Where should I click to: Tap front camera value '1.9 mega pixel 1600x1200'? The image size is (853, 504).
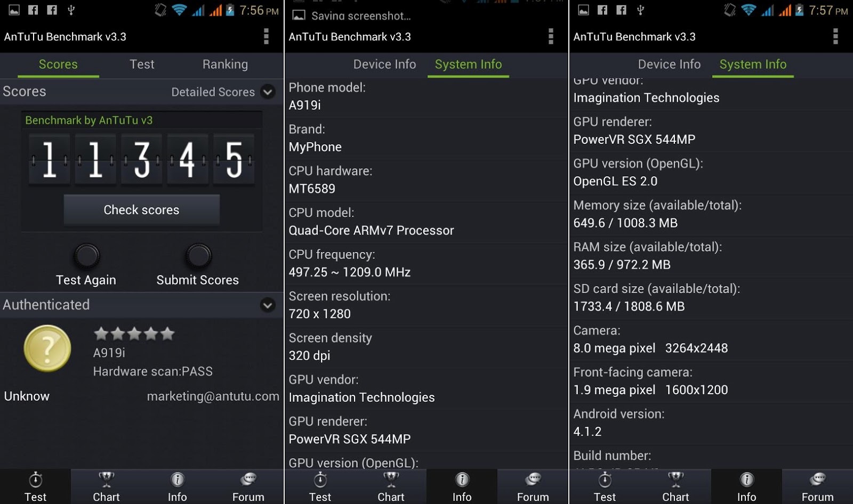(x=650, y=389)
